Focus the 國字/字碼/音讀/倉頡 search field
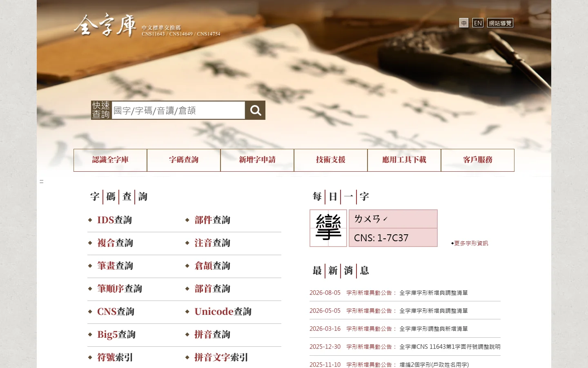The height and width of the screenshot is (368, 588). click(x=178, y=110)
